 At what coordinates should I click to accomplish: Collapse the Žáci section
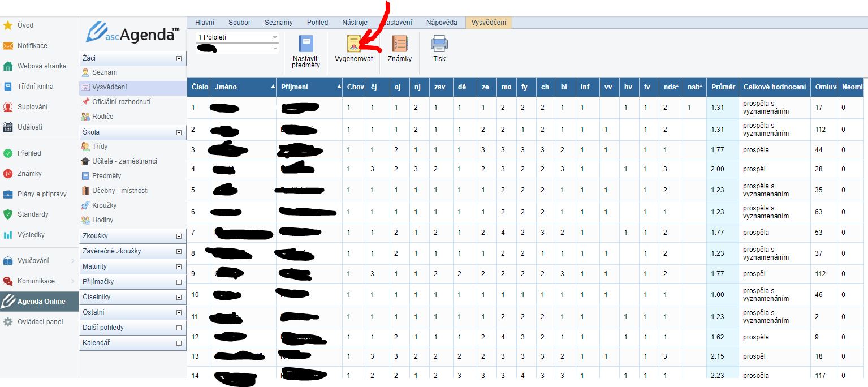coord(179,58)
